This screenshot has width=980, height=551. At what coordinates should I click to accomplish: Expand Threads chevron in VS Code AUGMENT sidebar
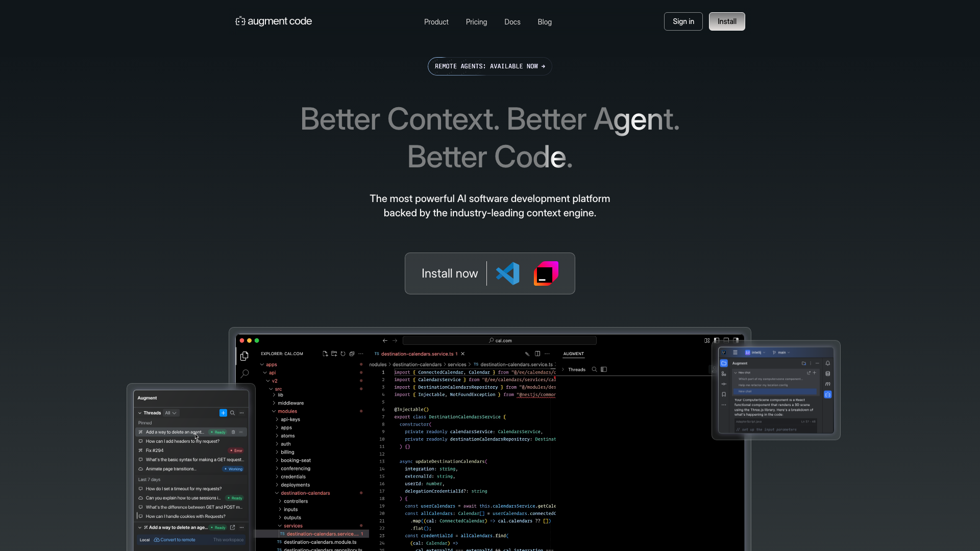563,369
